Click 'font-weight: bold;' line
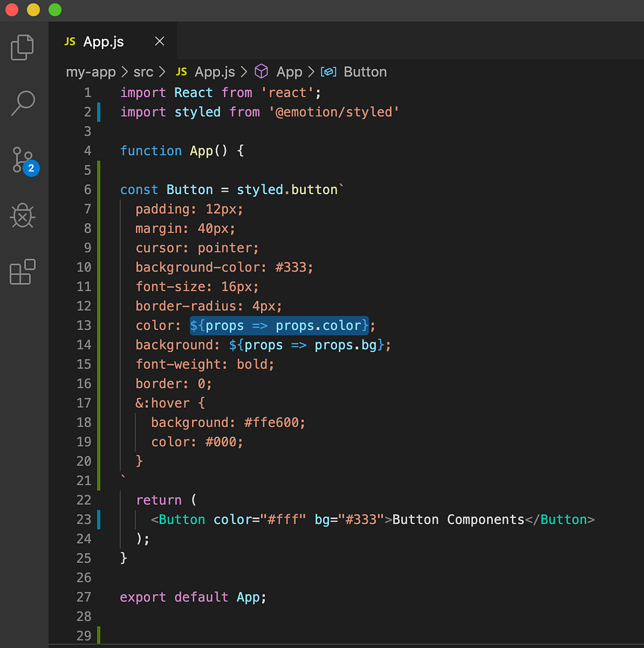Viewport: 644px width, 648px height. pyautogui.click(x=205, y=365)
